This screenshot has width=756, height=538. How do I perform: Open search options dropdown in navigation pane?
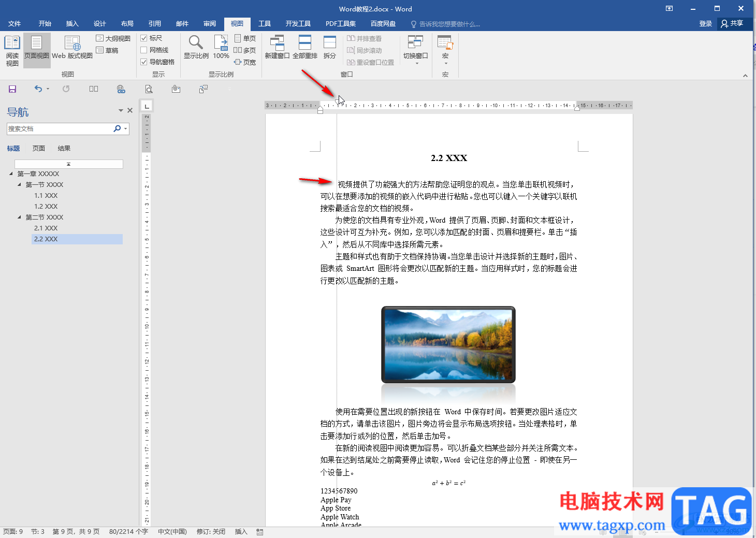(x=125, y=128)
